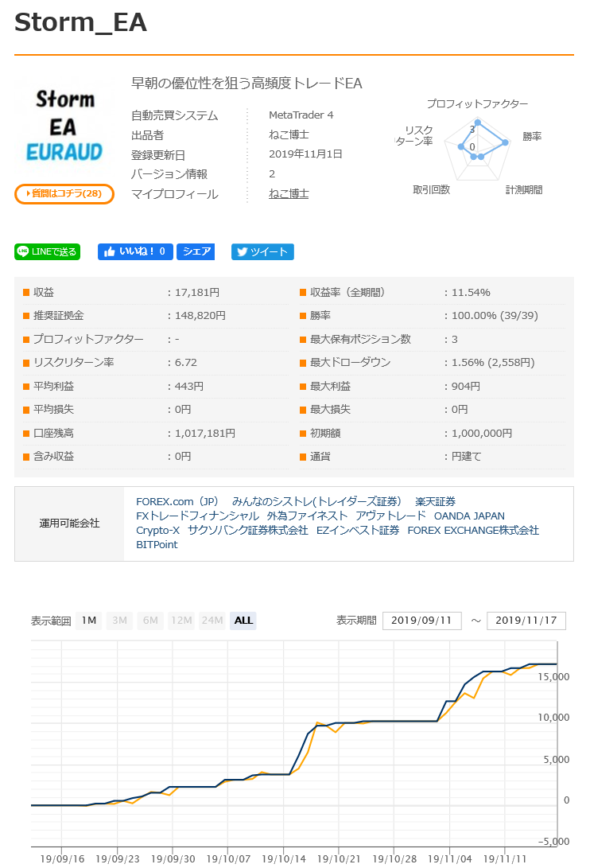Image resolution: width=590 pixels, height=868 pixels.
Task: Select the 24M chart range tab
Action: [x=212, y=621]
